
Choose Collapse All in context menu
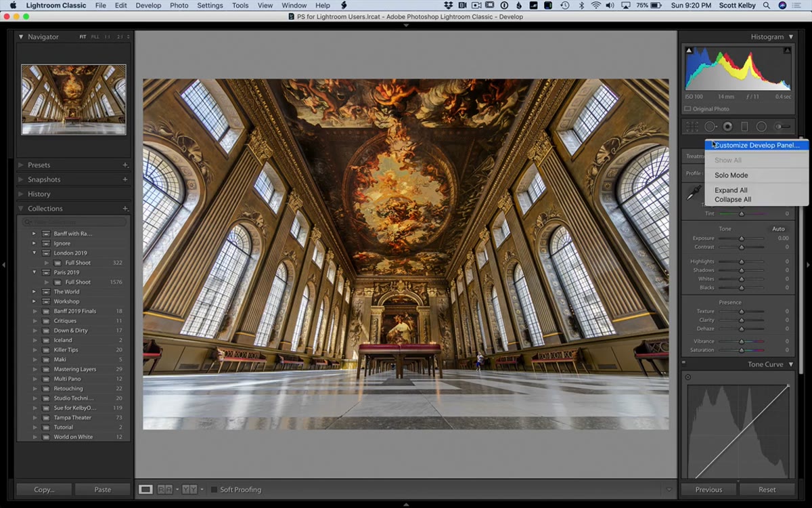tap(757, 200)
